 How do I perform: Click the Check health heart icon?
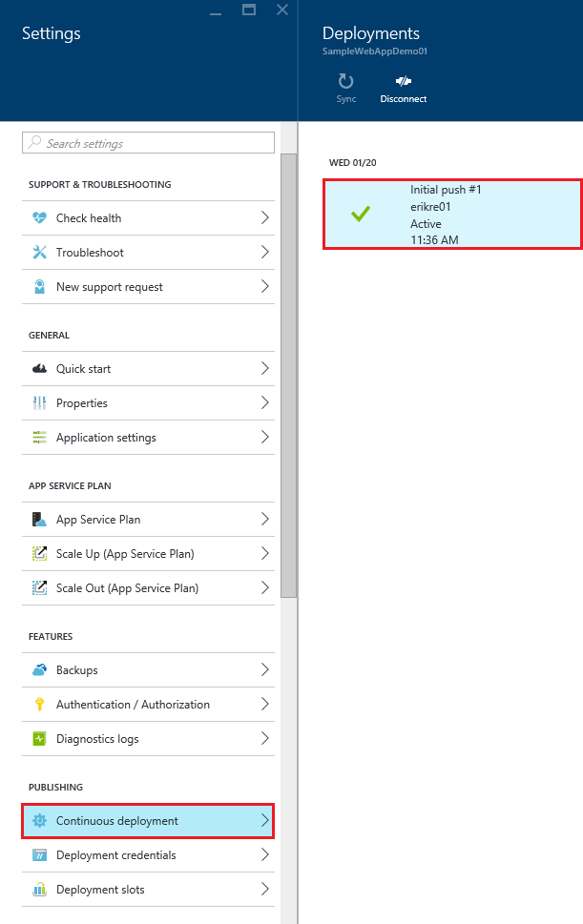39,218
